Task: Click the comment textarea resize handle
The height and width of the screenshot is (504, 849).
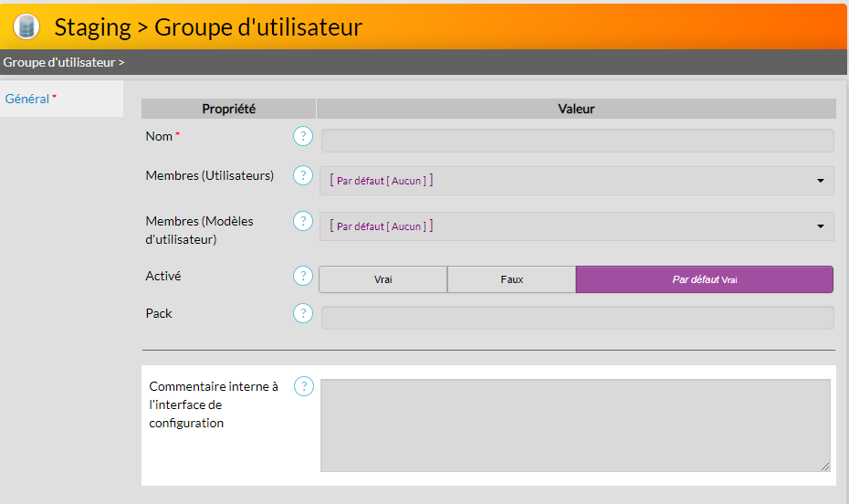Action: click(x=826, y=467)
